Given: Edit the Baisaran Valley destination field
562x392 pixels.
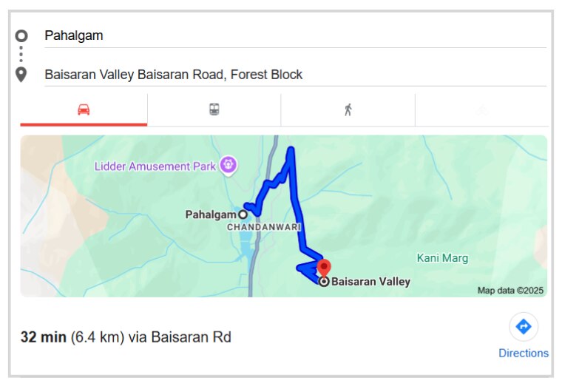Looking at the screenshot, I should (294, 75).
